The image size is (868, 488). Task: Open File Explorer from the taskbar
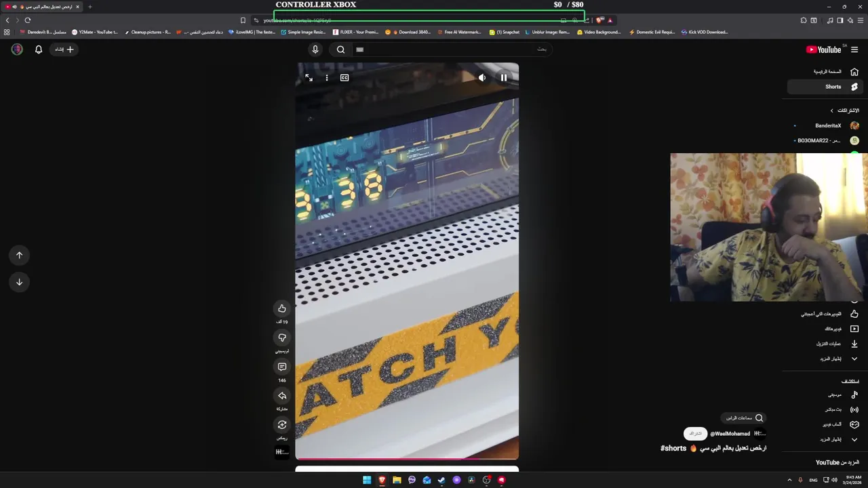[x=397, y=480]
